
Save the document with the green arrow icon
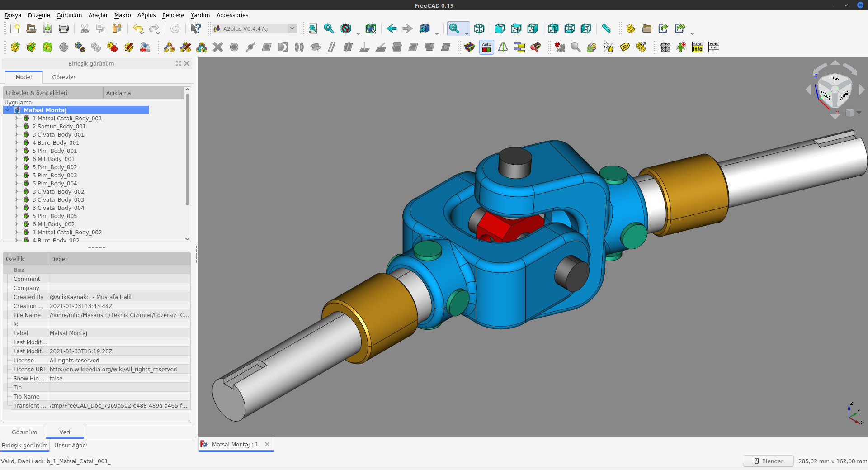click(x=47, y=28)
